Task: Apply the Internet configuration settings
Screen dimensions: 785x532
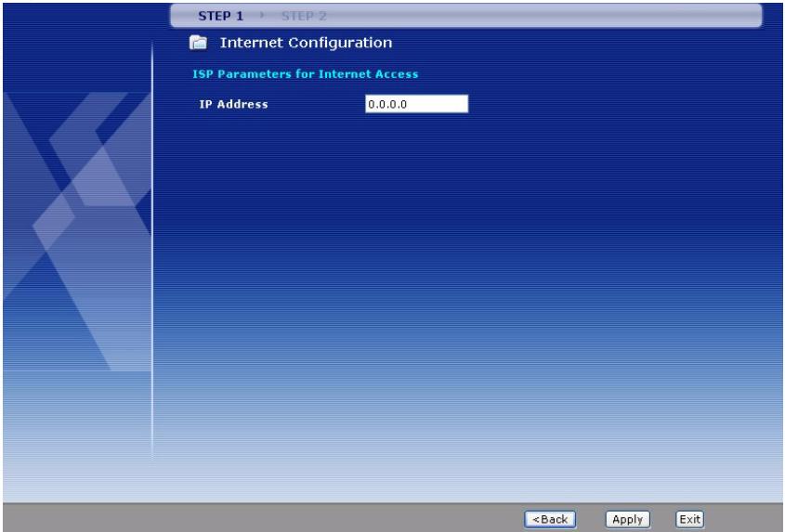Action: pyautogui.click(x=628, y=519)
